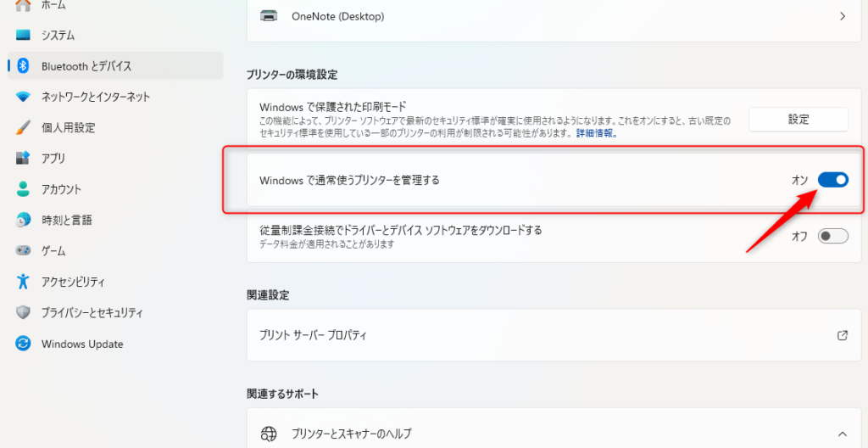The image size is (868, 448).
Task: Click the Network and Internet wifi icon
Action: point(25,97)
